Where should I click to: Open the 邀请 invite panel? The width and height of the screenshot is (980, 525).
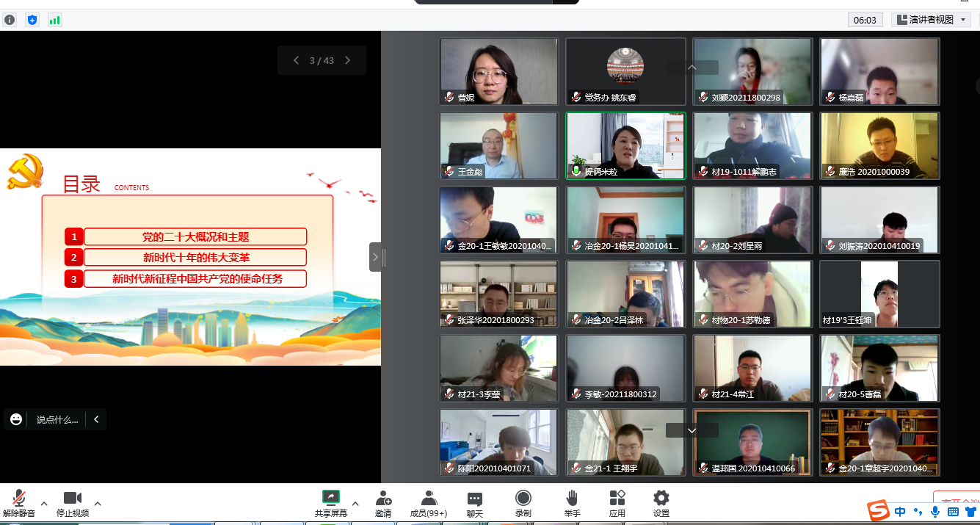[382, 503]
